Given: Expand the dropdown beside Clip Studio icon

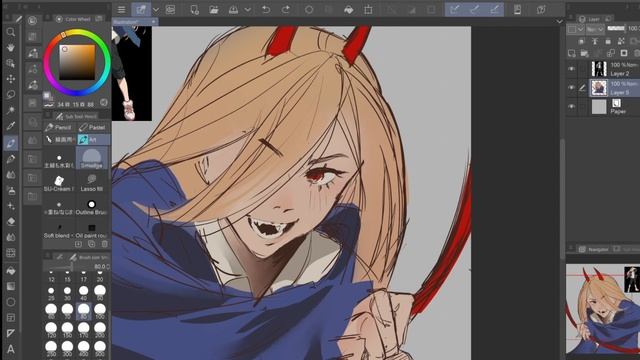Looking at the screenshot, I should click(156, 10).
